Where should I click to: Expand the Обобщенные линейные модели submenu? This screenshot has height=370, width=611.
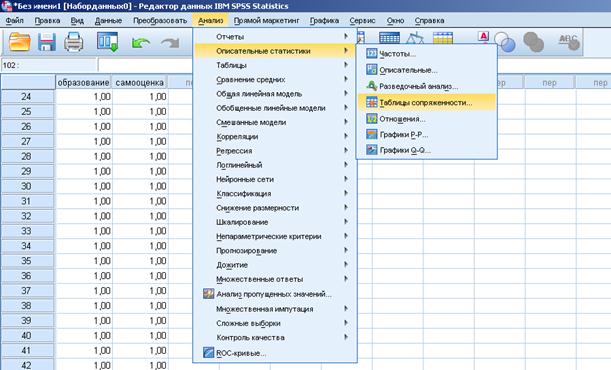275,108
